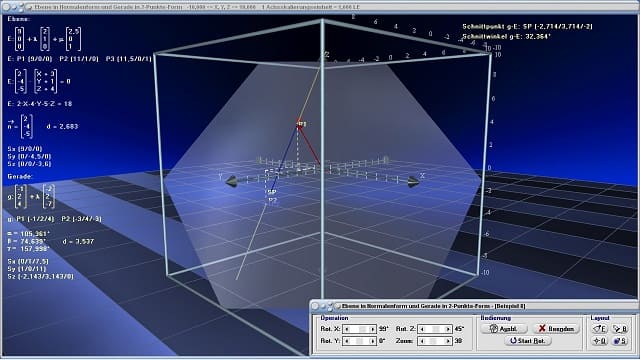Click the Layout O icon button
640x360 pixels.
(600, 341)
